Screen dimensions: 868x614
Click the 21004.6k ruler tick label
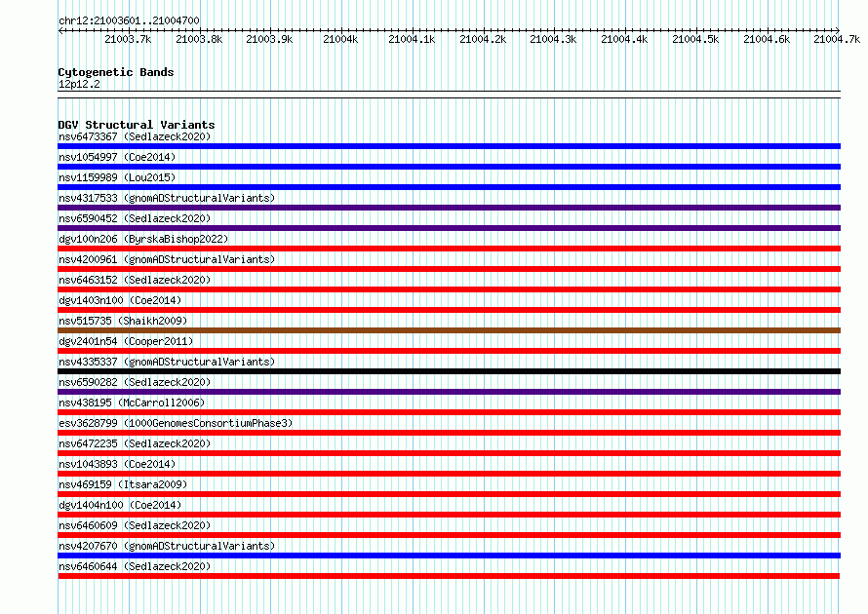[x=767, y=39]
